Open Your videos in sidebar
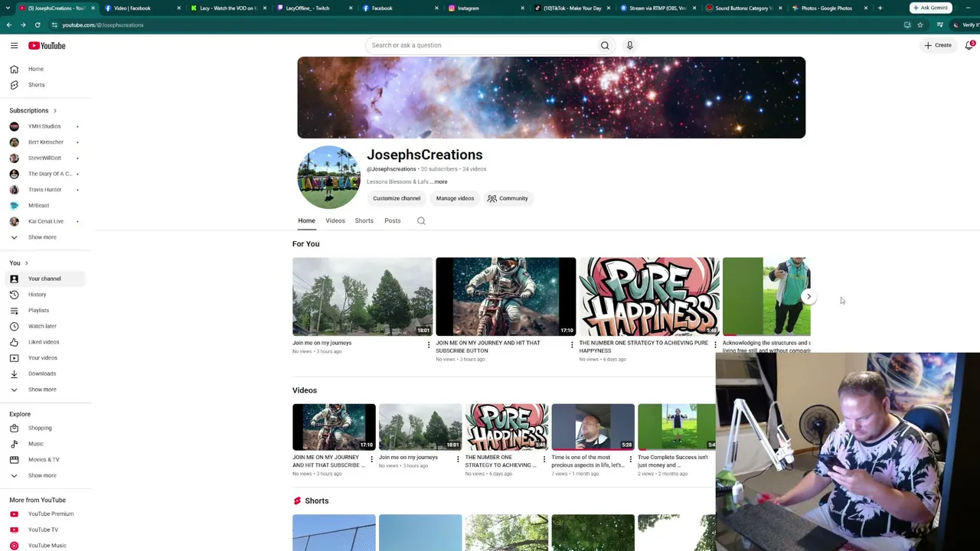Screen dimensions: 980x551 click(44, 358)
